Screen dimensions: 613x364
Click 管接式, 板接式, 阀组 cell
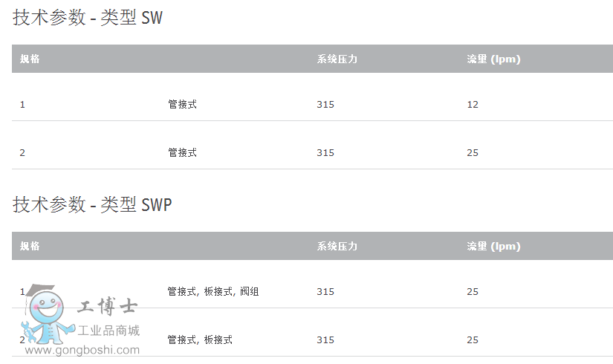[x=213, y=292]
